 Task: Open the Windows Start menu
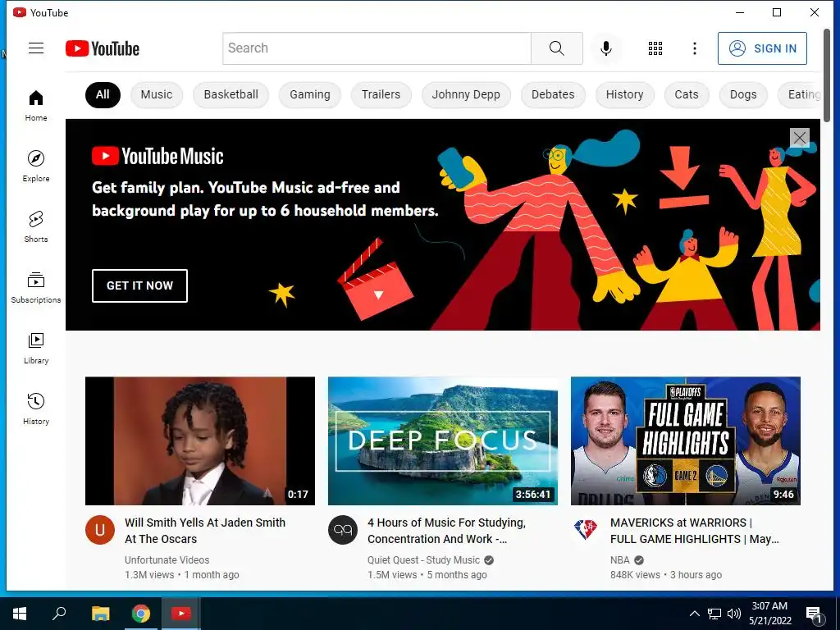tap(20, 614)
